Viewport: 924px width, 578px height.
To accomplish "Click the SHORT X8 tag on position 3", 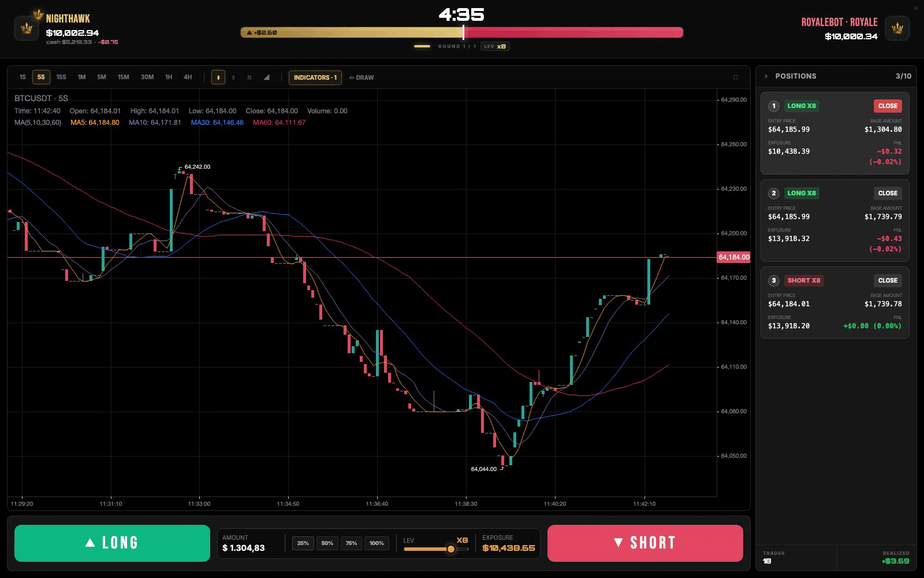I will pyautogui.click(x=804, y=280).
